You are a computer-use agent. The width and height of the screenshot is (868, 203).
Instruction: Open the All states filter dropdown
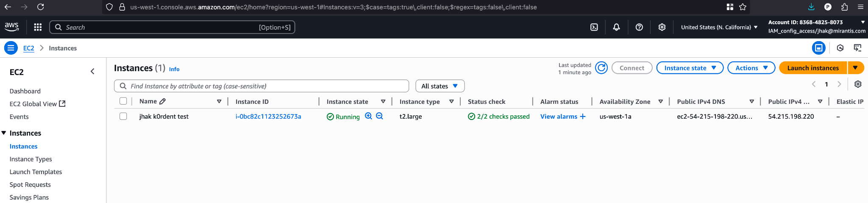(440, 86)
